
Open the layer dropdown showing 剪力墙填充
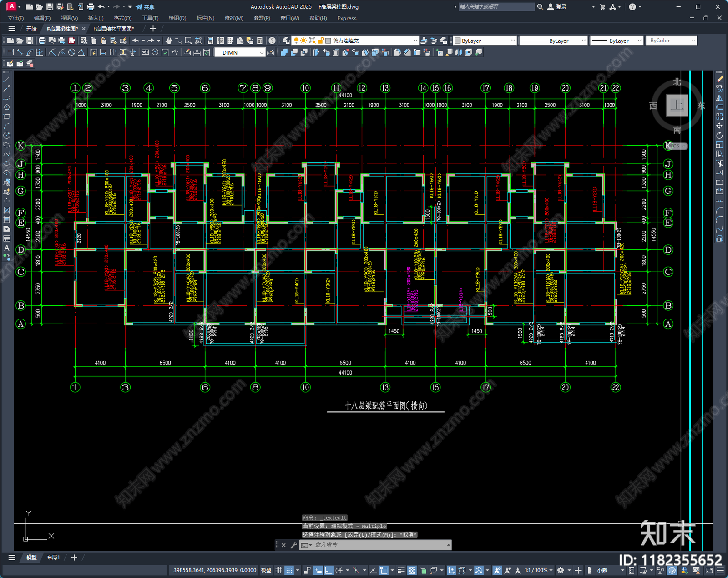tap(354, 41)
